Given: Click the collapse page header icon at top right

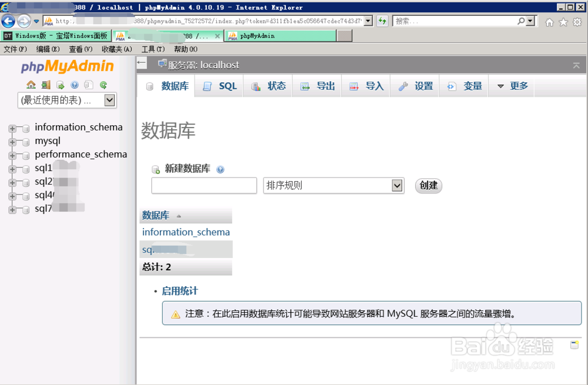Looking at the screenshot, I should [x=576, y=66].
